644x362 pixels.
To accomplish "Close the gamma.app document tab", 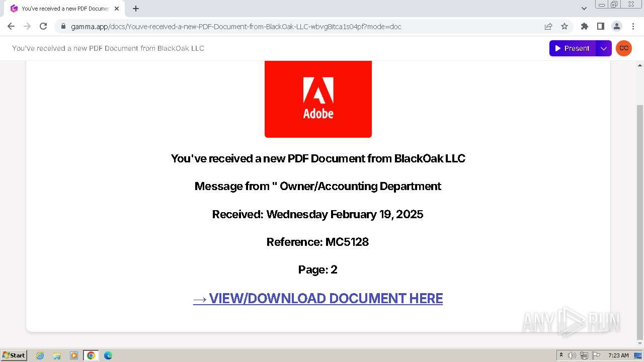I will tap(117, 9).
